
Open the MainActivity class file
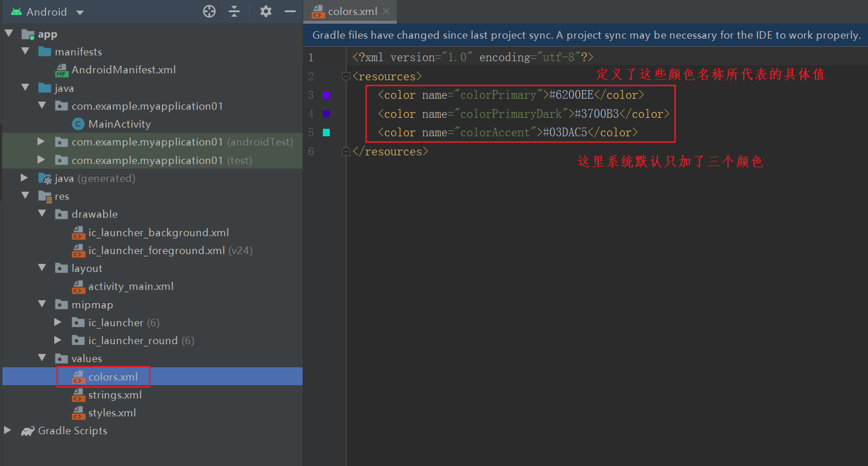coord(119,124)
